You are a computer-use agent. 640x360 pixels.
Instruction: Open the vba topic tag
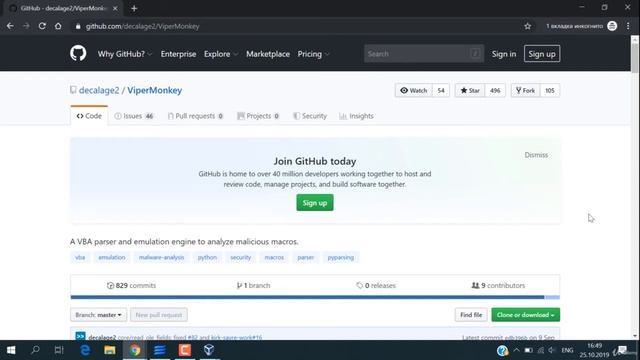(80, 257)
